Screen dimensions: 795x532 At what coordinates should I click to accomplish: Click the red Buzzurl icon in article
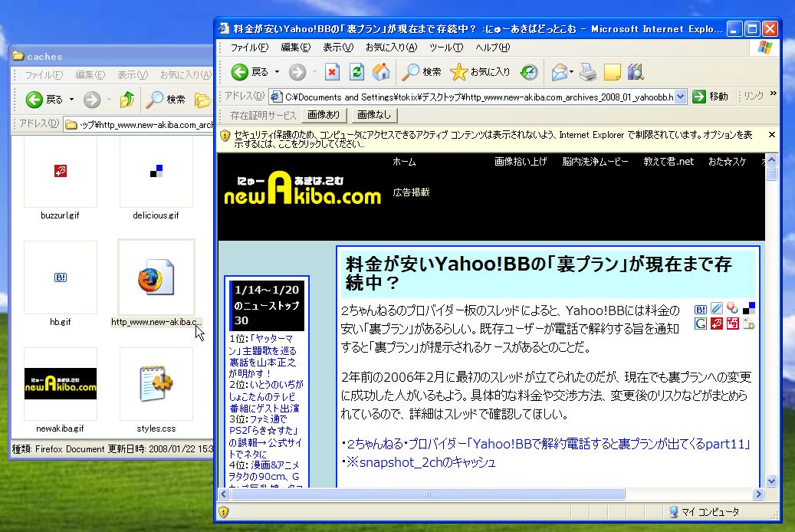pos(716,323)
